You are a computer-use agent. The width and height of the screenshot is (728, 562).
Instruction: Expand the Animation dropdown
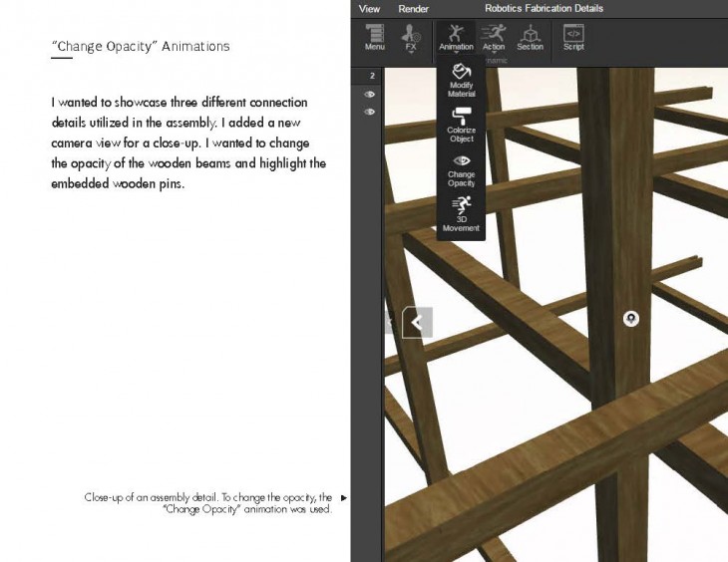point(456,38)
